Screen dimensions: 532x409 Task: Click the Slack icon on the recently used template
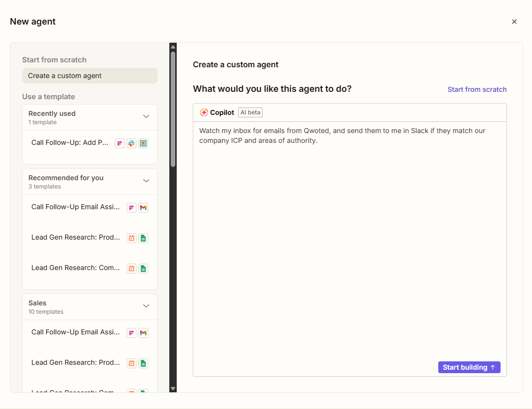click(132, 143)
